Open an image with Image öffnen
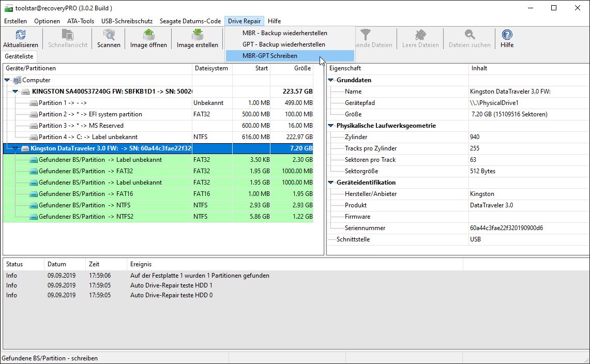The width and height of the screenshot is (590, 364). click(148, 35)
